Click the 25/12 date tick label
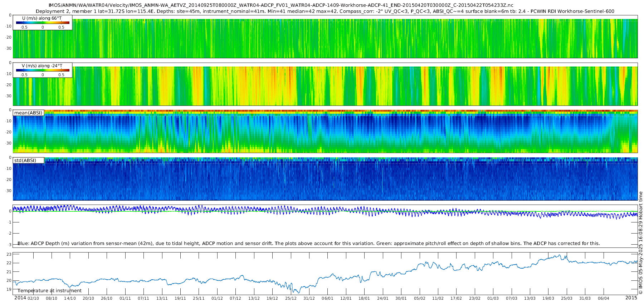 tap(291, 298)
